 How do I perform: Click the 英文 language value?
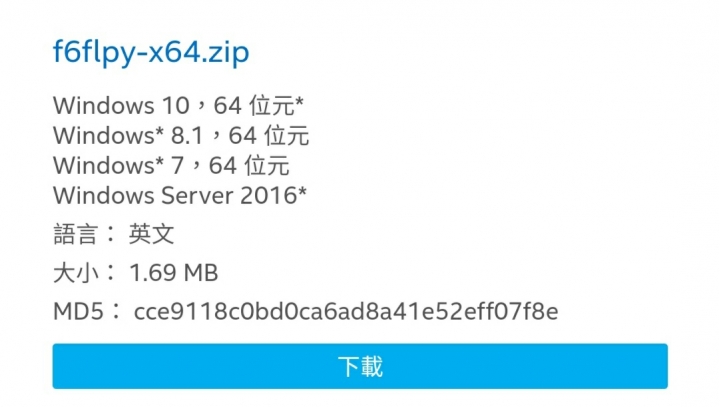[x=152, y=234]
